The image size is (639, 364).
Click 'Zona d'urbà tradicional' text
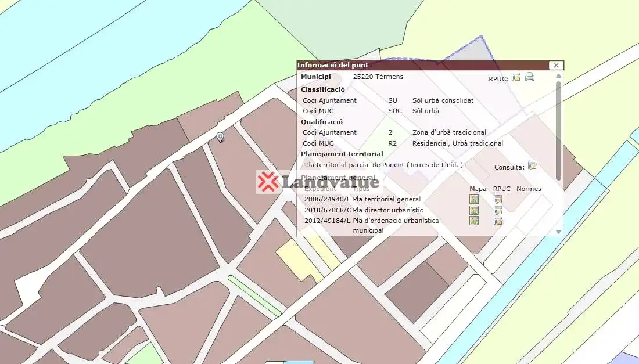click(449, 132)
